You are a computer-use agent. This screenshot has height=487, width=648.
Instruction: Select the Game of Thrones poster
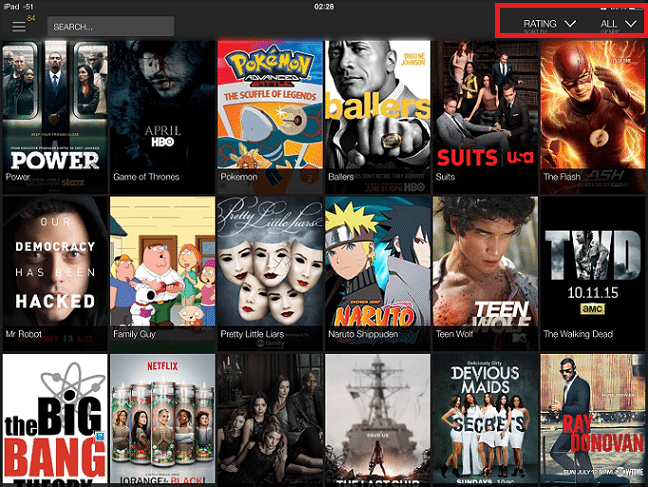tap(162, 117)
